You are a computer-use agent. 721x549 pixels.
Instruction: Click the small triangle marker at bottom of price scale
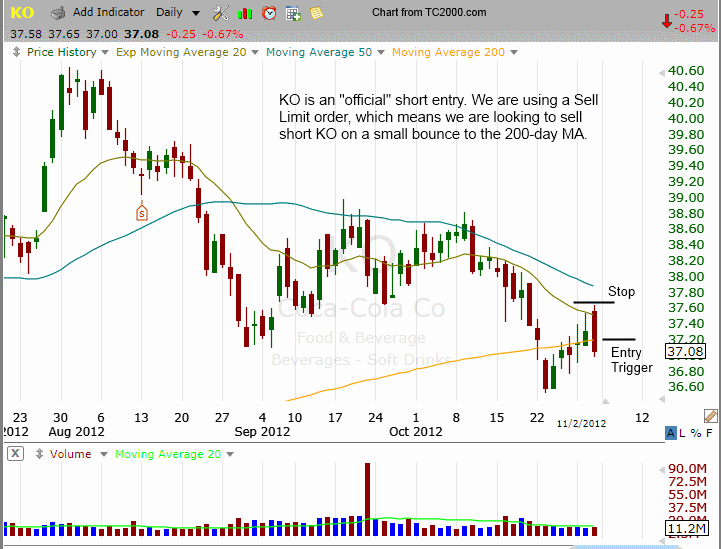662,399
